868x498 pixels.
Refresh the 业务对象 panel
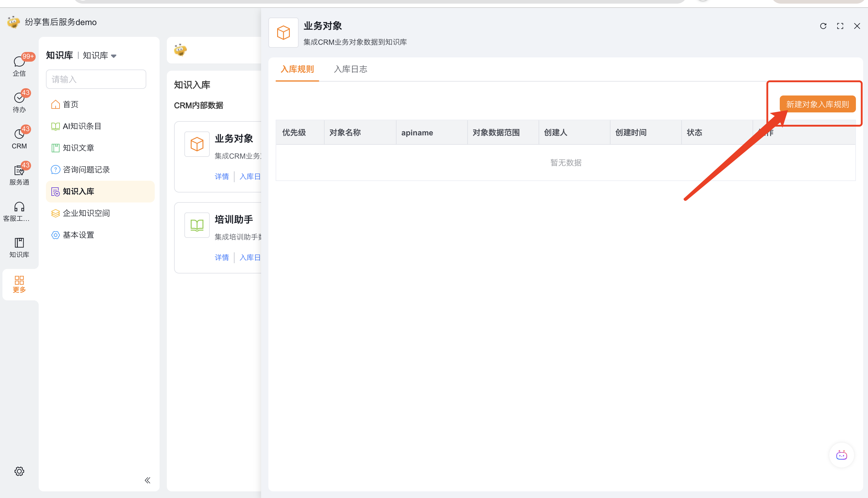pos(823,26)
